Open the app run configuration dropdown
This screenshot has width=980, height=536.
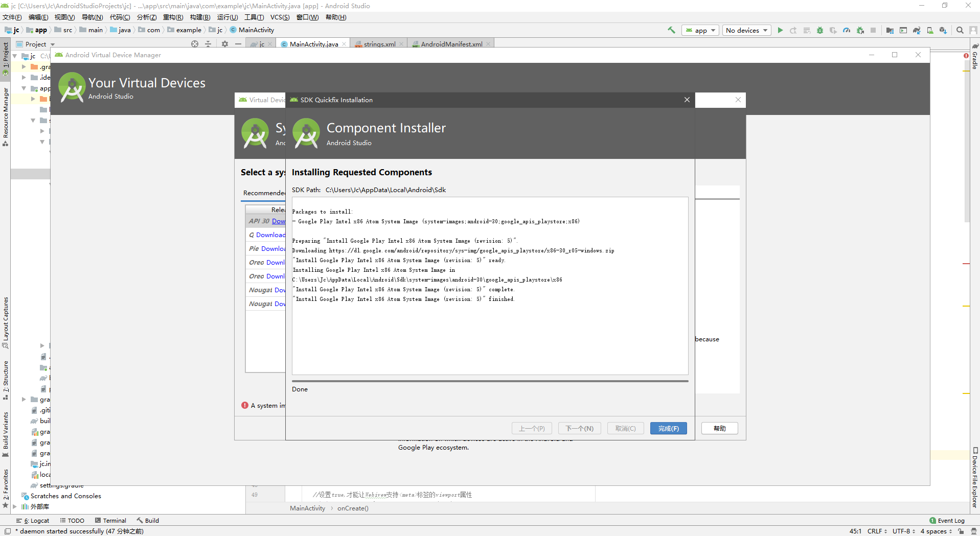tap(700, 30)
